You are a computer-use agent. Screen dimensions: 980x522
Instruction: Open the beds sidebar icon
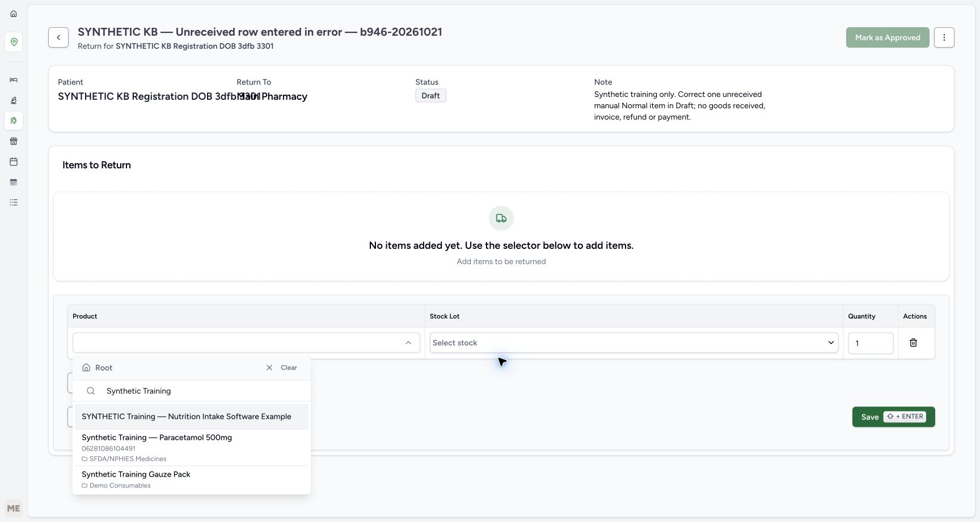click(14, 80)
